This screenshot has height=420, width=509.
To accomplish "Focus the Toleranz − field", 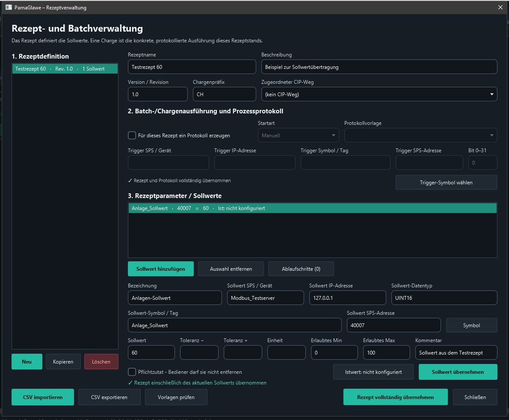I will pos(199,352).
